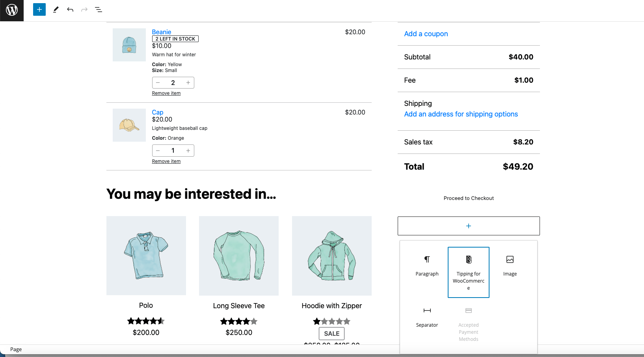Redo the last change
Viewport: 644px width, 357px height.
pyautogui.click(x=84, y=9)
